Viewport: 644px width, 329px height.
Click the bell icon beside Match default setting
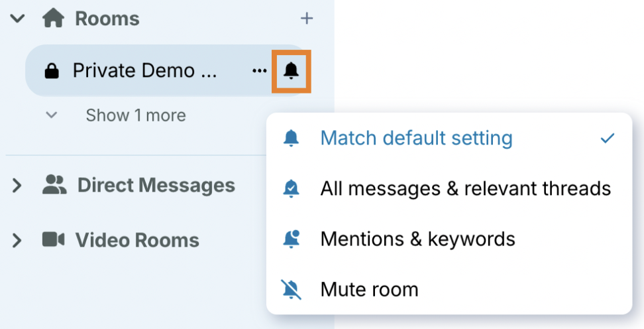[x=291, y=138]
